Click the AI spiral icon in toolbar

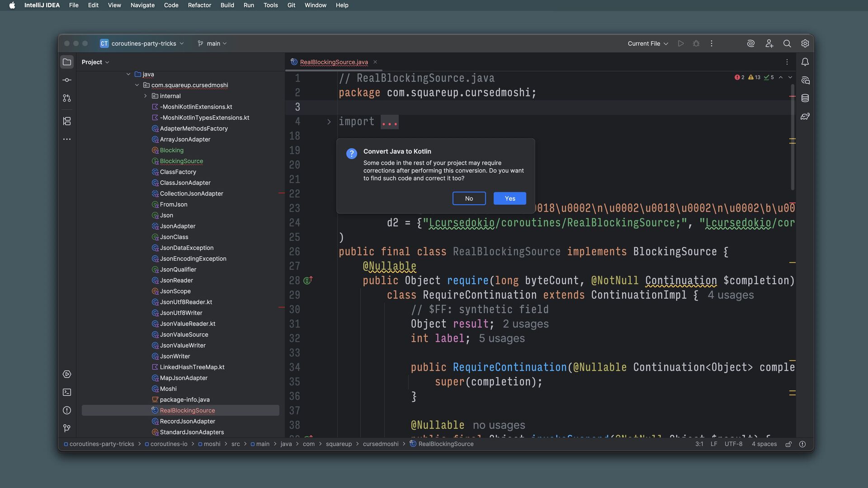coord(751,43)
